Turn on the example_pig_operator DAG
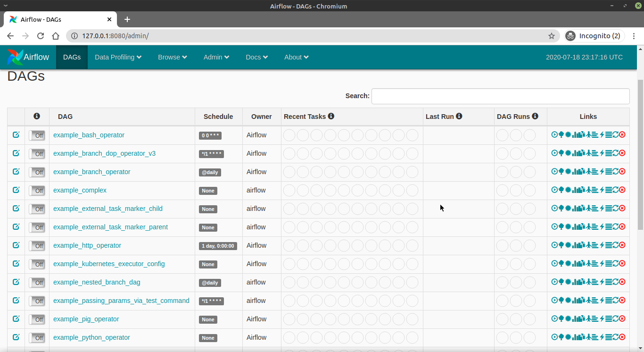644x352 pixels. (x=37, y=319)
